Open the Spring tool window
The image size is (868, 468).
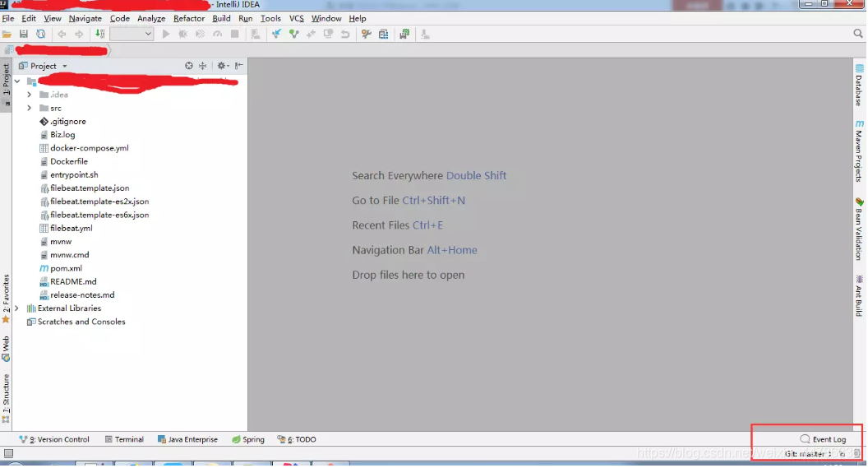(x=248, y=440)
